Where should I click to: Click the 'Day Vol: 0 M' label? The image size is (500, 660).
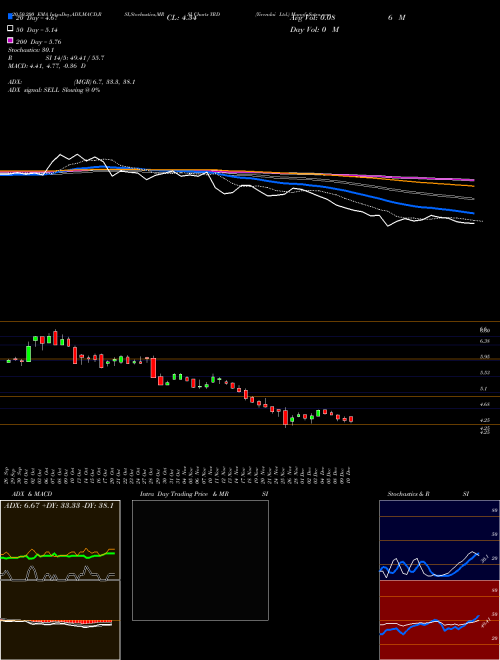[314, 29]
